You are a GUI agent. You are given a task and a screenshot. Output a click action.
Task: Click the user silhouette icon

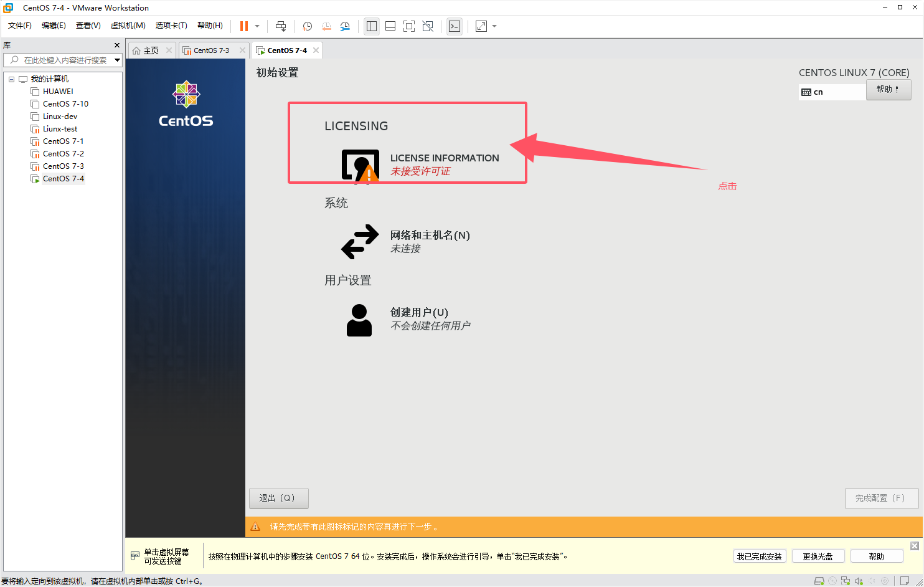click(359, 320)
